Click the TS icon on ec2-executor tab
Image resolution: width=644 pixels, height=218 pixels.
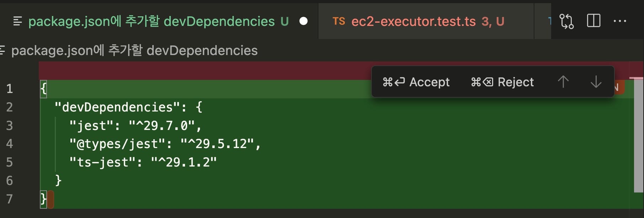[x=339, y=22]
